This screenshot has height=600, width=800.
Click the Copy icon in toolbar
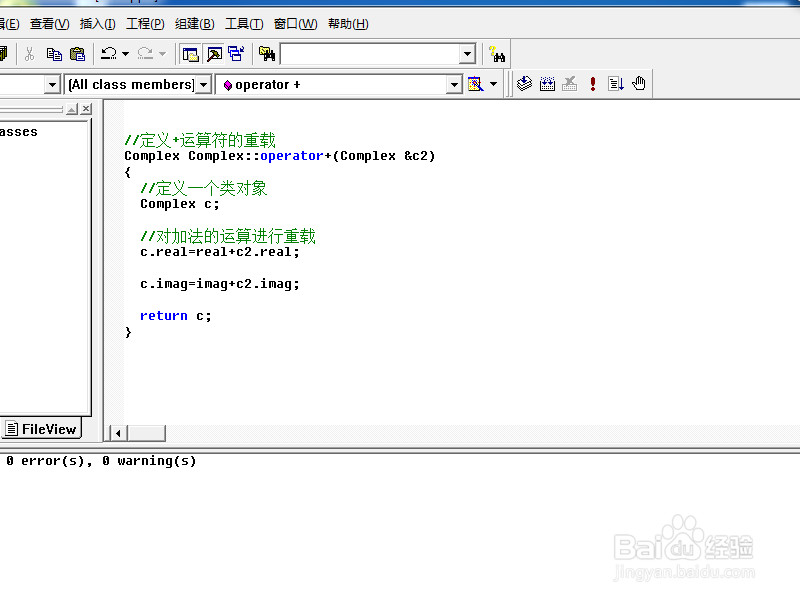(x=54, y=54)
